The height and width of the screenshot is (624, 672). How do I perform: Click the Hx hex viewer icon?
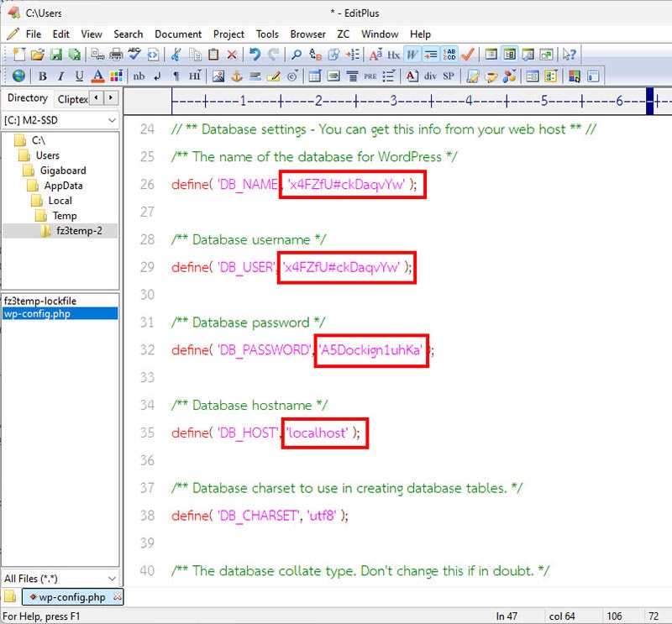pos(393,55)
